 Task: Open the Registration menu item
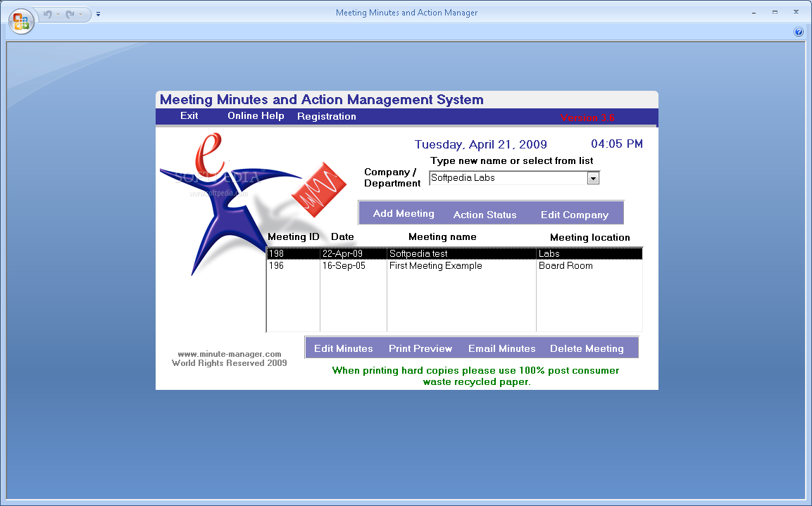click(x=326, y=116)
